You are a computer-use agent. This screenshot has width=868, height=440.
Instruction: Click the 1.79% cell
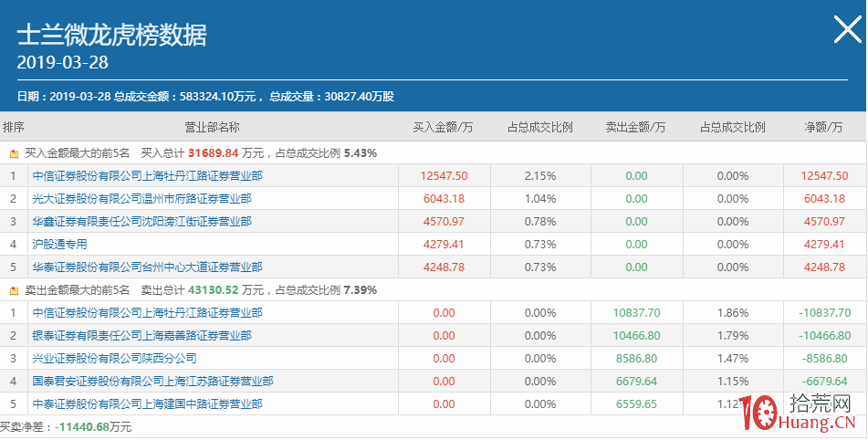733,335
